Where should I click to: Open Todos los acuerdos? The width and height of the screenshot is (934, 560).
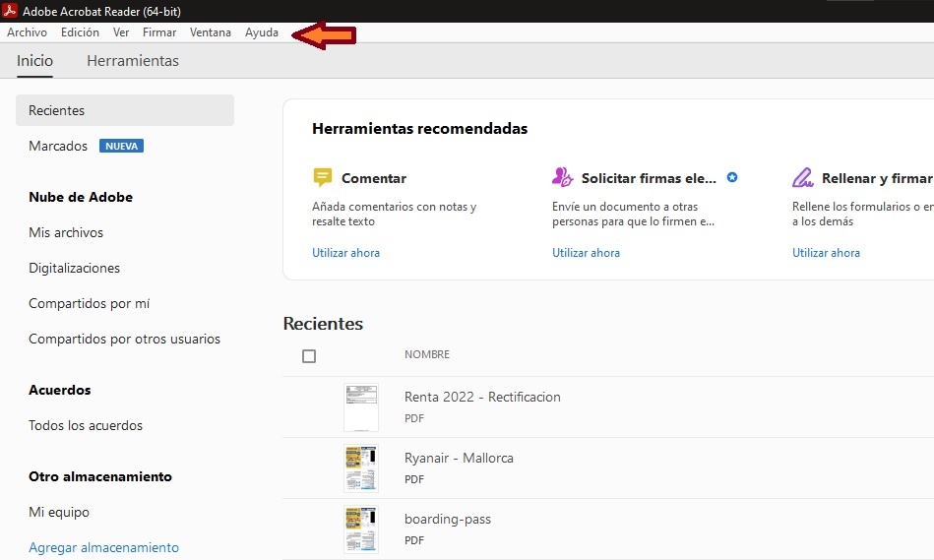click(86, 425)
